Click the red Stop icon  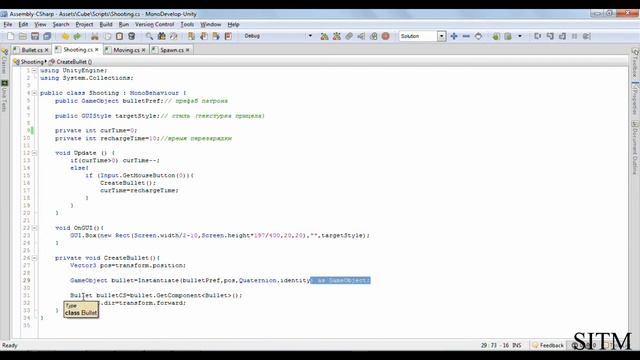point(385,36)
